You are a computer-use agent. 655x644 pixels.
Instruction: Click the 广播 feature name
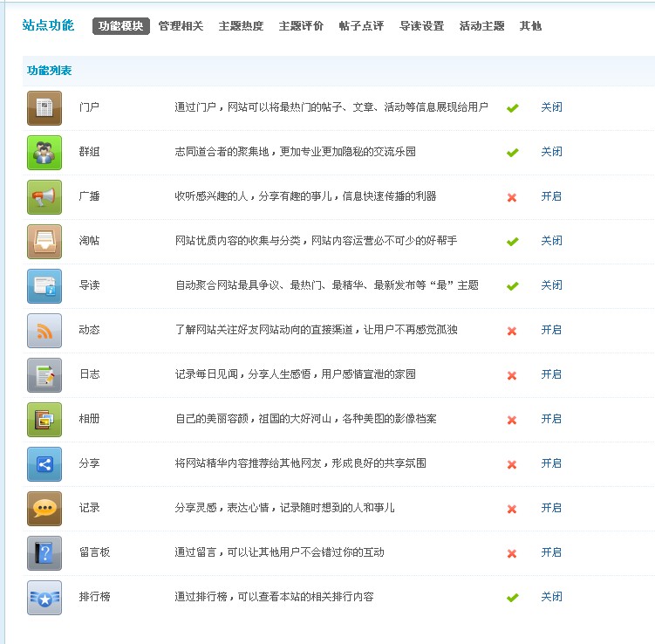point(89,196)
